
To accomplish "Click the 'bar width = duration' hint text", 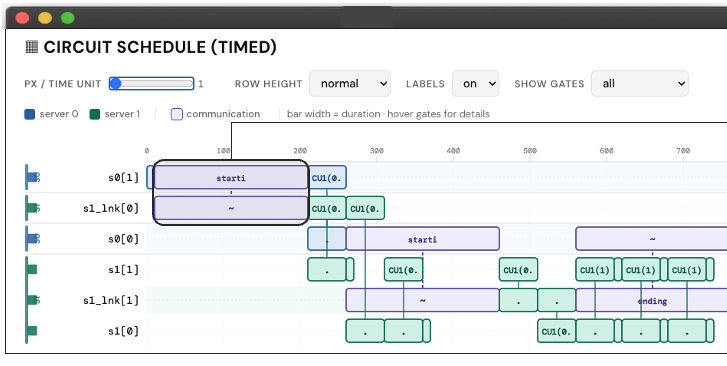I will [x=335, y=114].
